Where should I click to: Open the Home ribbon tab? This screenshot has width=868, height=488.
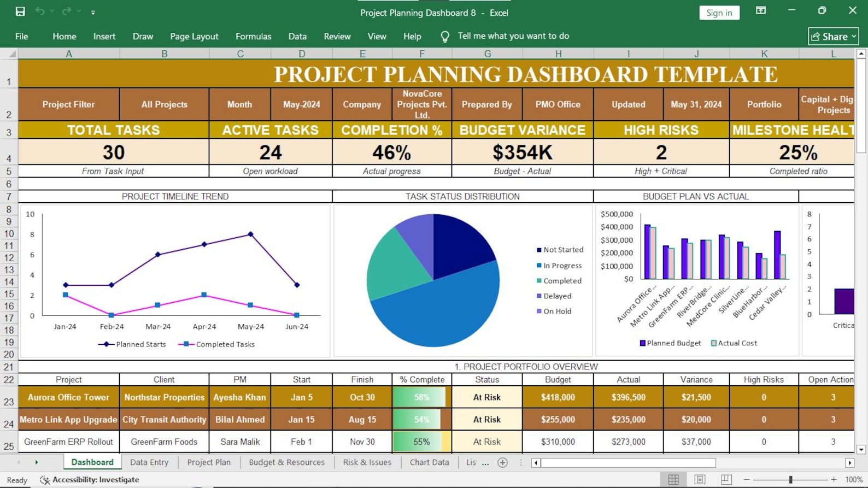pos(64,37)
